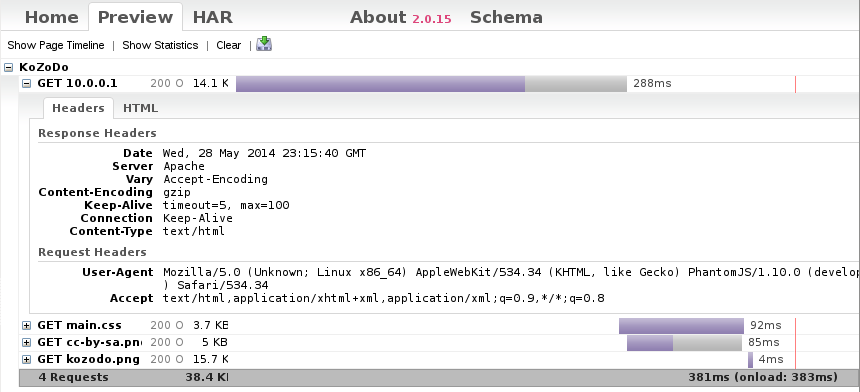Screen dimensions: 860x392
Task: Switch to the HAR tab
Action: coord(213,17)
